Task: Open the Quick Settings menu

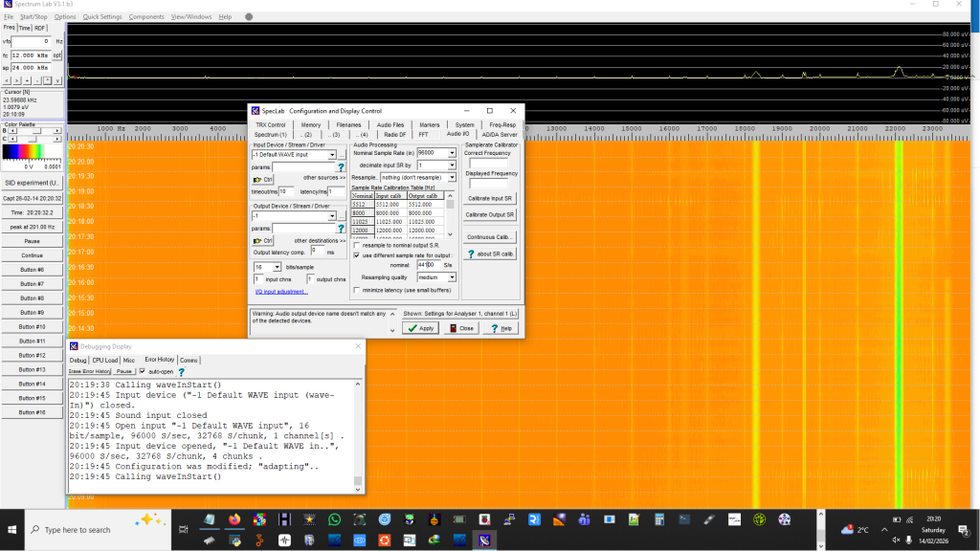Action: coord(102,16)
